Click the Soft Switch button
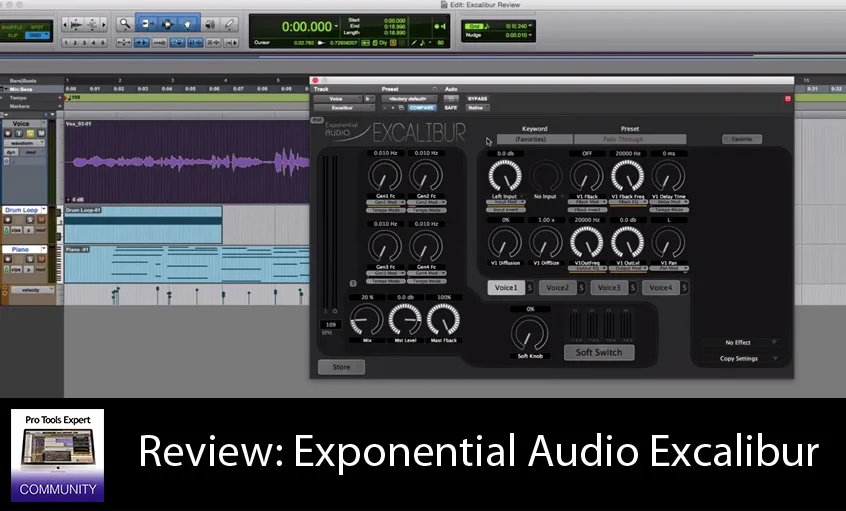The width and height of the screenshot is (846, 511). click(599, 352)
